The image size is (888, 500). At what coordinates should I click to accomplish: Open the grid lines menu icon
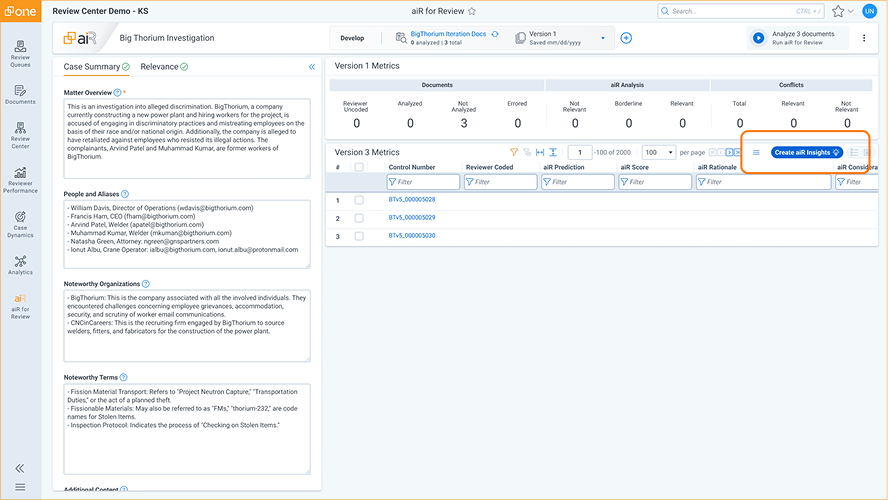tap(756, 152)
